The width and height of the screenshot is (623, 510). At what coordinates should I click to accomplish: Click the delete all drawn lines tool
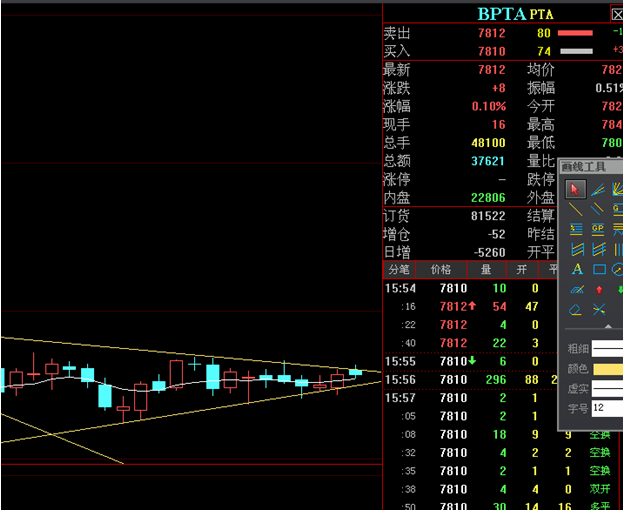pyautogui.click(x=598, y=309)
